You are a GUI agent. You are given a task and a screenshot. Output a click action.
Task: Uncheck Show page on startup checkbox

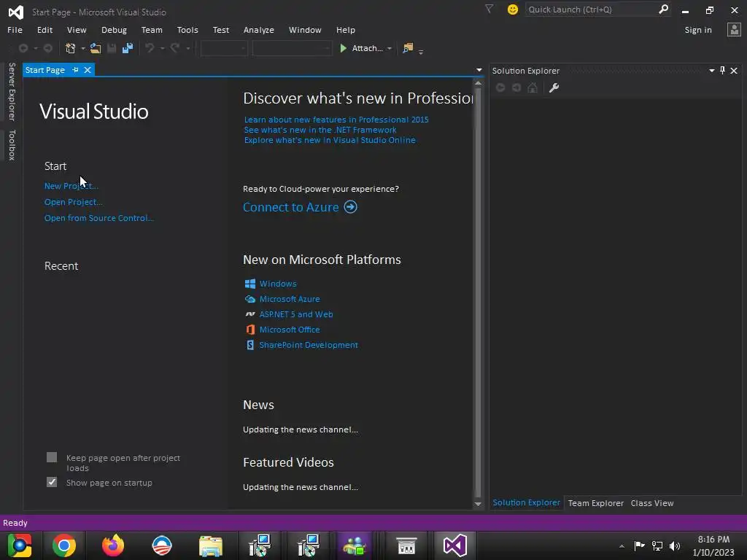(52, 483)
